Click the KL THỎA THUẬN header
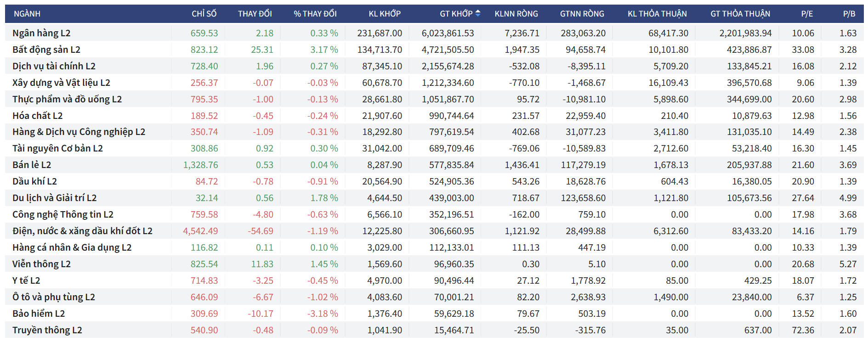The height and width of the screenshot is (342, 868). point(657,14)
